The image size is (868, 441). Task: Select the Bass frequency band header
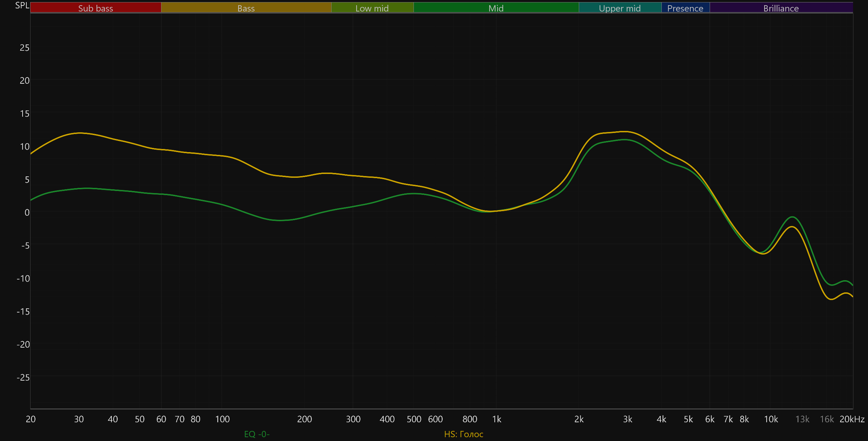(x=246, y=8)
